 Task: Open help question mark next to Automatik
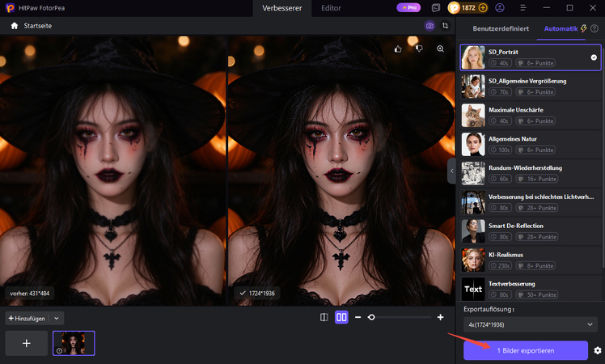click(594, 28)
